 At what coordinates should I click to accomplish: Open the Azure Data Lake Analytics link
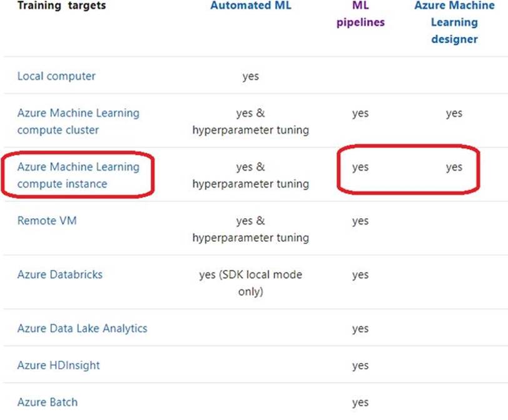[x=82, y=328]
